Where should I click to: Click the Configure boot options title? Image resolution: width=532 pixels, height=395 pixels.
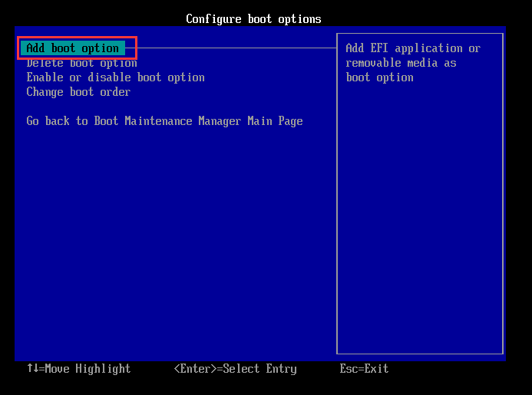(x=253, y=19)
